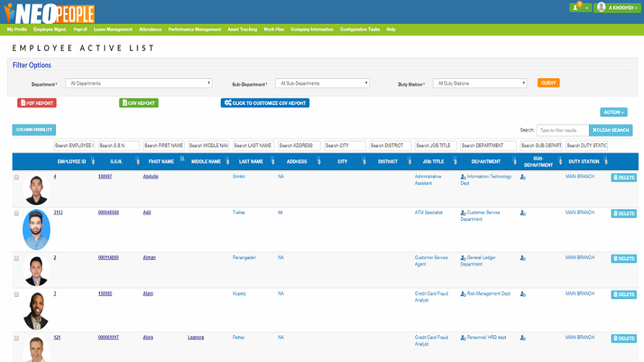The height and width of the screenshot is (362, 644).
Task: Expand the Duty Station dropdown
Action: [480, 83]
